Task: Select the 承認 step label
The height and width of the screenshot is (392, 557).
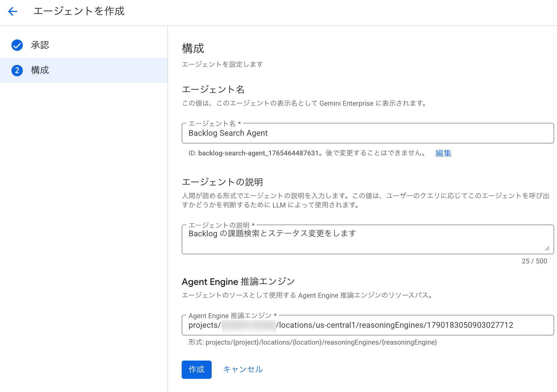Action: click(x=40, y=45)
